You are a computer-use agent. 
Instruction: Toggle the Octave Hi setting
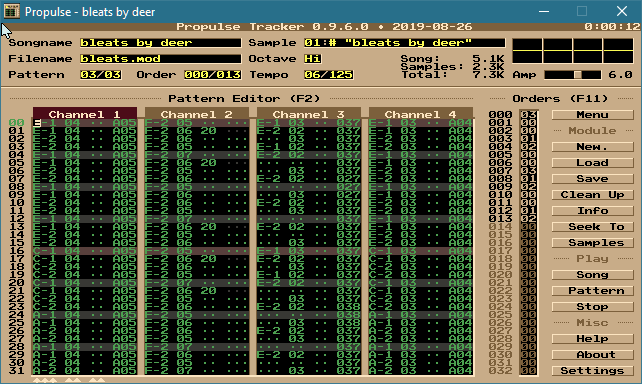(x=312, y=59)
